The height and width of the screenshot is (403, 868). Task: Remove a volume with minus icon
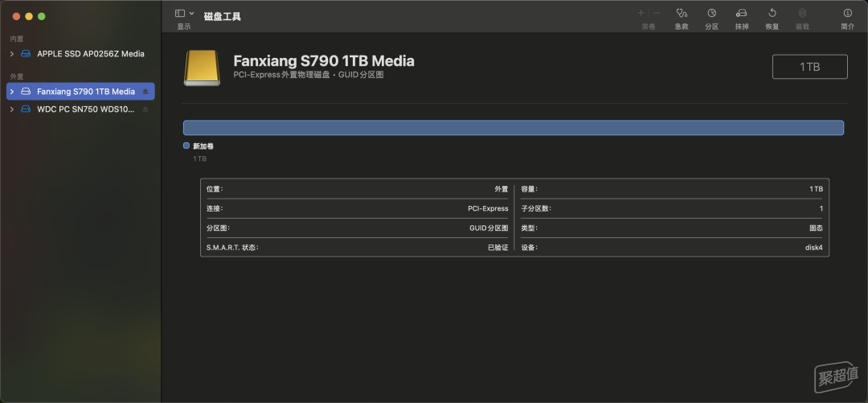(x=657, y=14)
